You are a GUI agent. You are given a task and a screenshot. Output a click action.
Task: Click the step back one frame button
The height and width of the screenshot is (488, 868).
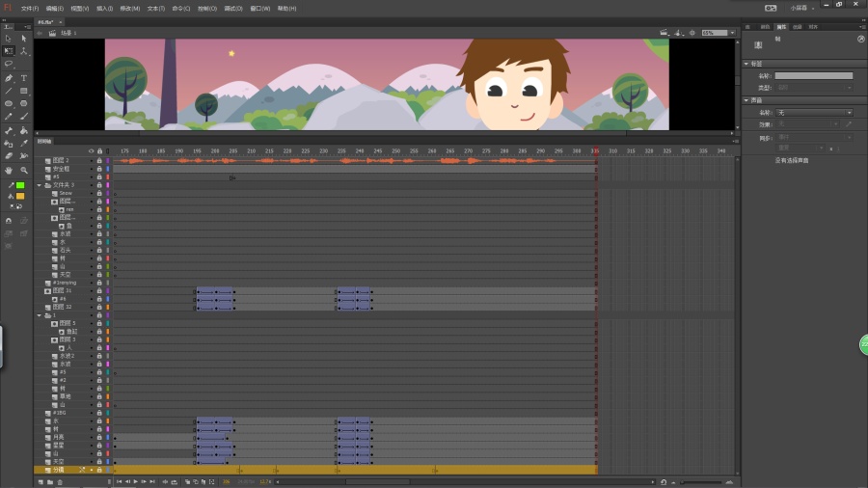pos(127,482)
